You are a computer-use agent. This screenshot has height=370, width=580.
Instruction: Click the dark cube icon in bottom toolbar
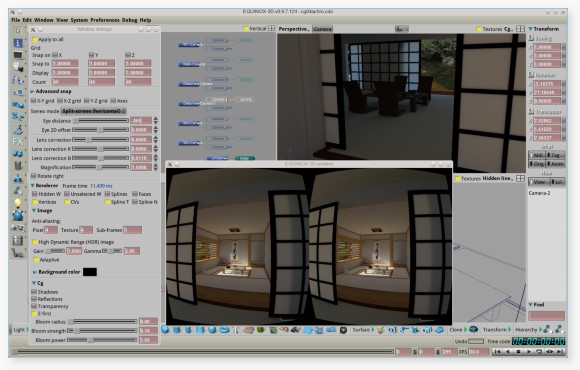pos(343,330)
